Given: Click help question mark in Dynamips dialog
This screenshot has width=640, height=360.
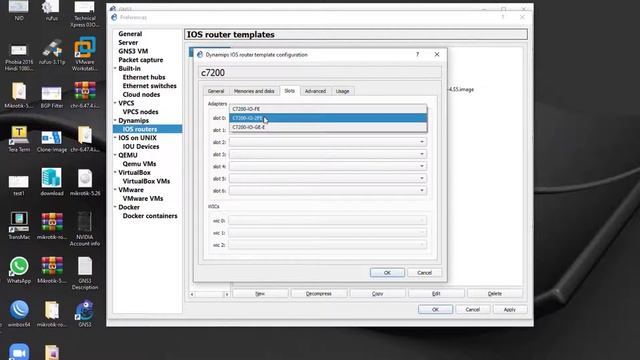Looking at the screenshot, I should coord(417,54).
